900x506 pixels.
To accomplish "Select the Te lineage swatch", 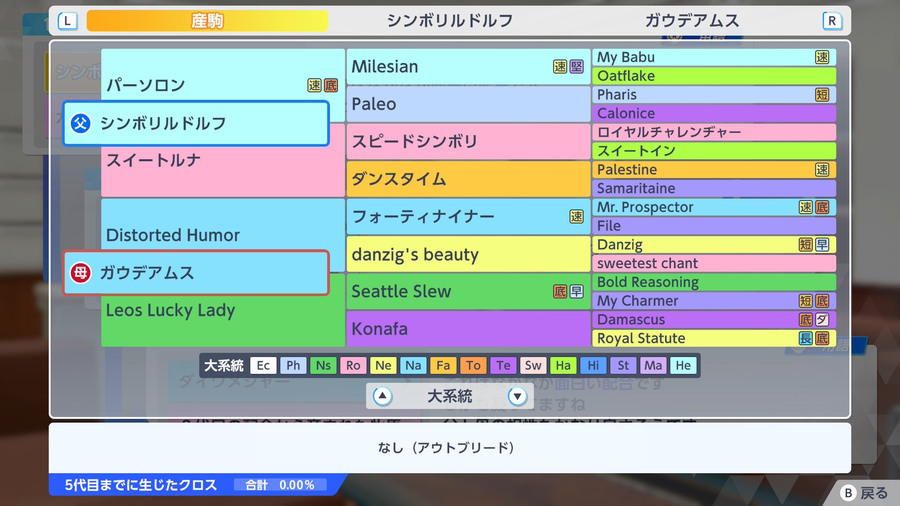I will (x=503, y=365).
